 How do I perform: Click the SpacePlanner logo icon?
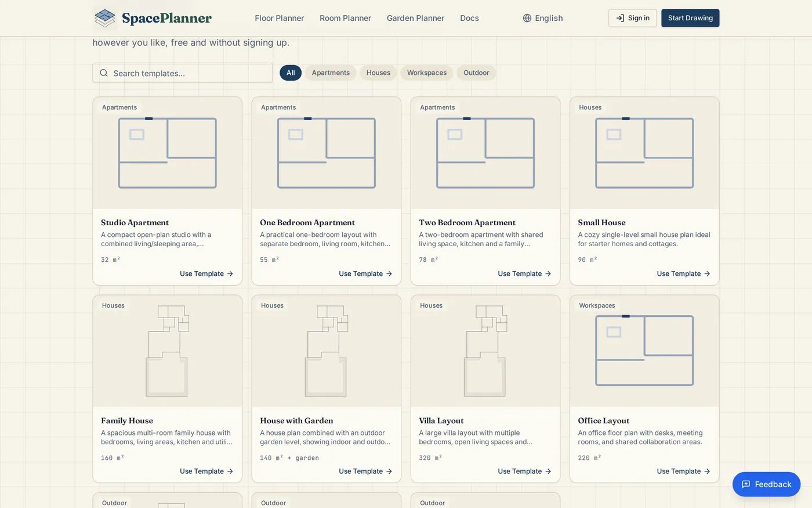(x=105, y=18)
